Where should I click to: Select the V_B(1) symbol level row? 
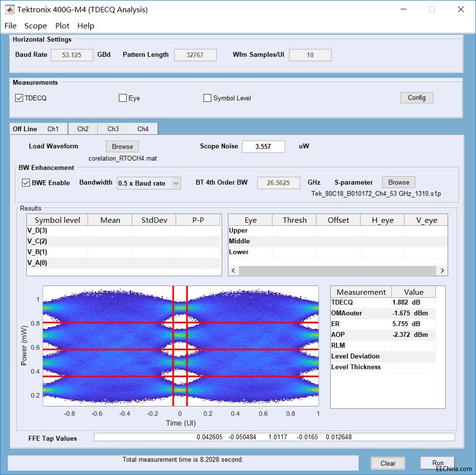click(x=123, y=252)
